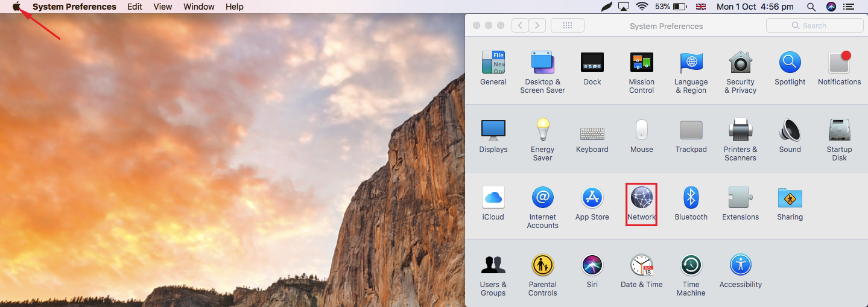Open Printers & Scanners preferences
Image resolution: width=868 pixels, height=307 pixels.
coord(740,130)
